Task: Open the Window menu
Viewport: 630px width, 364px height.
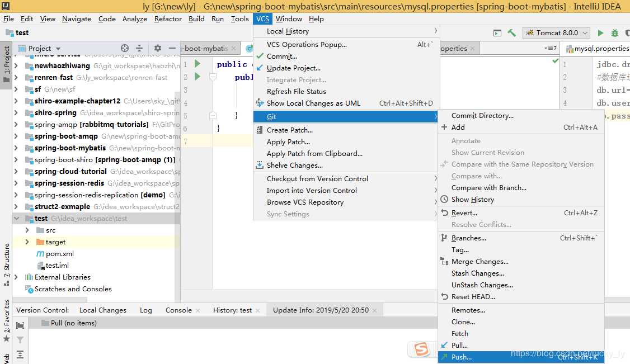Action: (289, 19)
